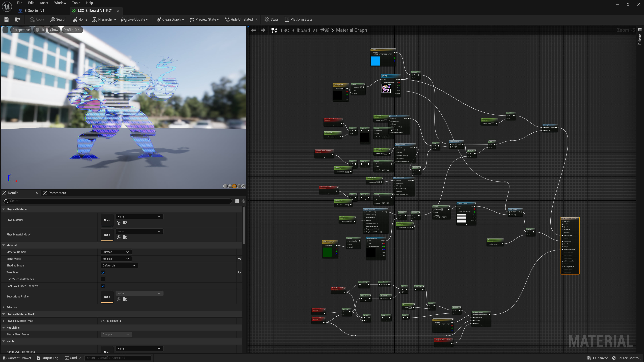
Task: Open the Details panel settings gear
Action: coord(243,201)
